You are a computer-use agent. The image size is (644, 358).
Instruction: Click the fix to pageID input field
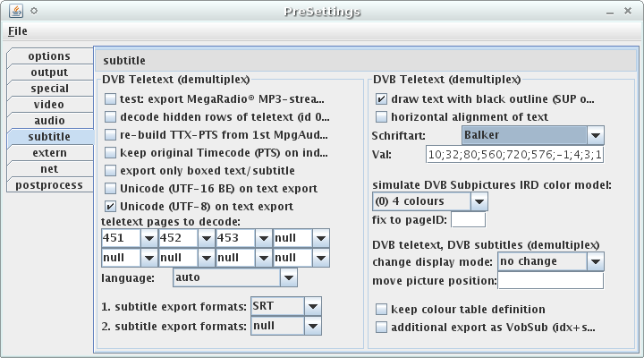tap(469, 219)
